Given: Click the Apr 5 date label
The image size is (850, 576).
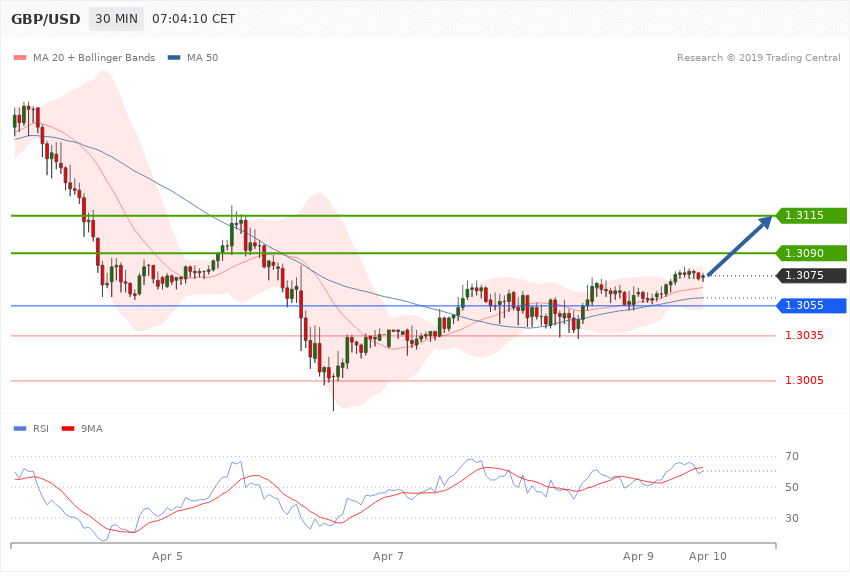Looking at the screenshot, I should coord(167,556).
